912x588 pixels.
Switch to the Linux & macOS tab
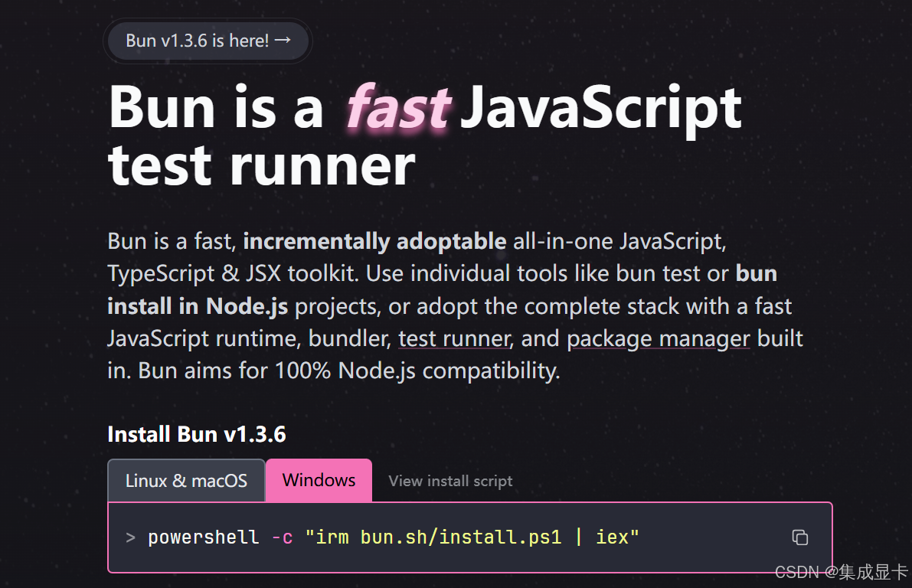point(186,480)
